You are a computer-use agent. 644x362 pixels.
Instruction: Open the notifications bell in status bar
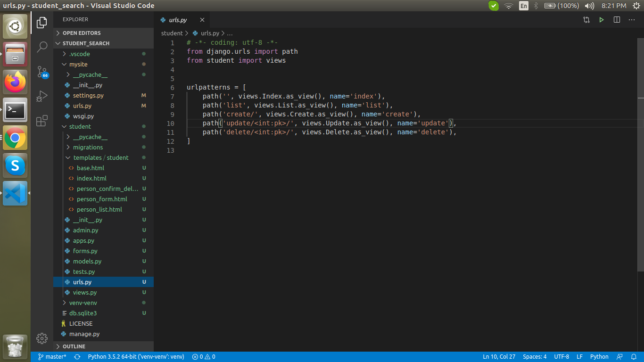tap(633, 357)
